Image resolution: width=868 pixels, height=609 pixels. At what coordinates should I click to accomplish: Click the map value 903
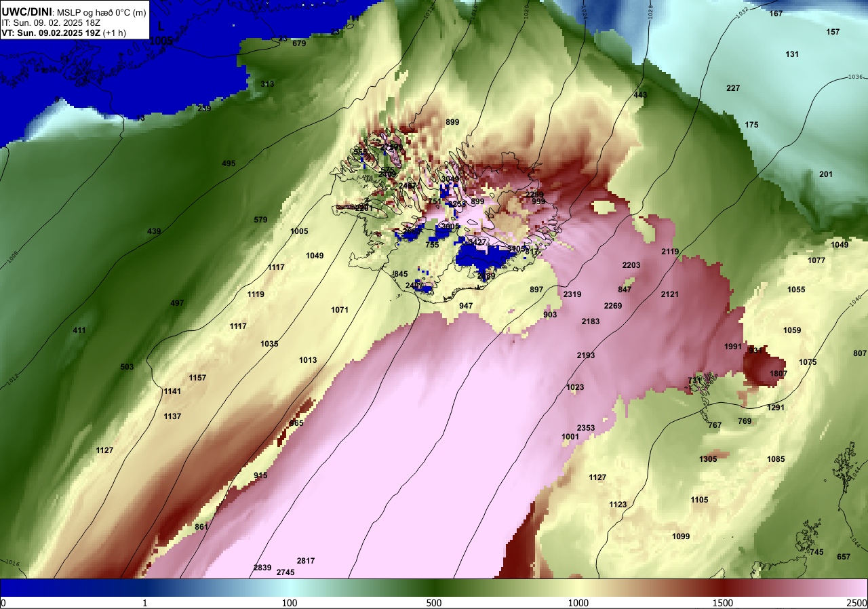point(550,315)
